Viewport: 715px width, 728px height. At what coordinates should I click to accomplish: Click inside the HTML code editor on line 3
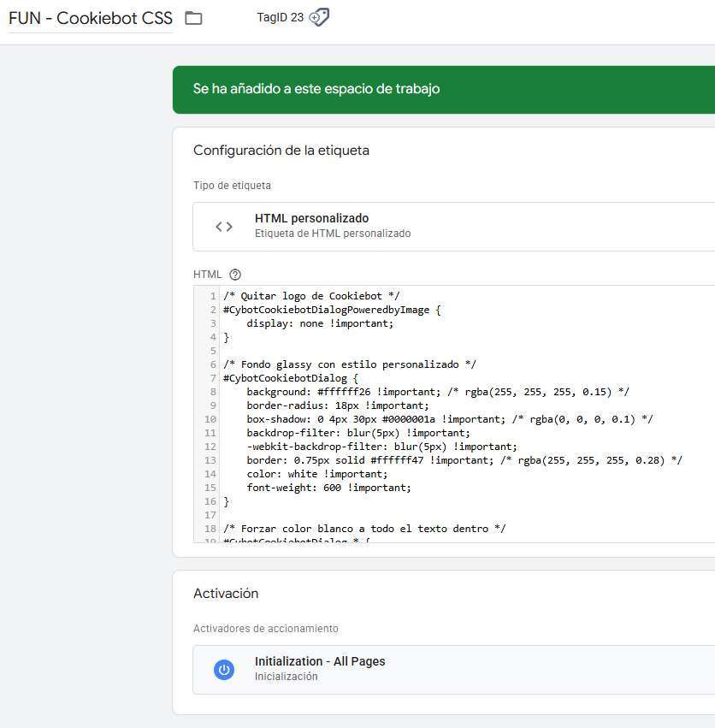coord(320,323)
